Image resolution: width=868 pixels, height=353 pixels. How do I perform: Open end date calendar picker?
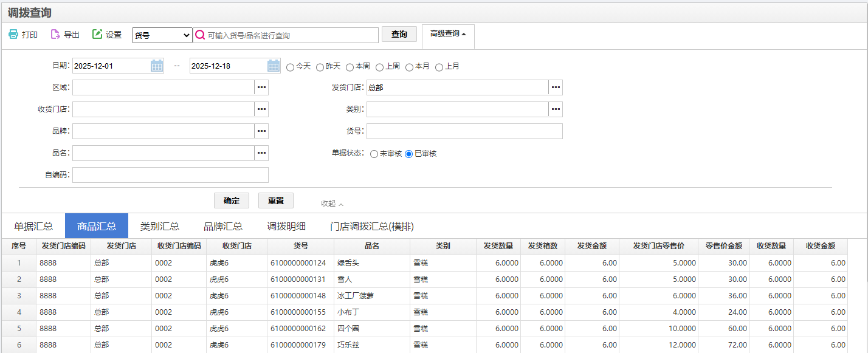coord(274,66)
